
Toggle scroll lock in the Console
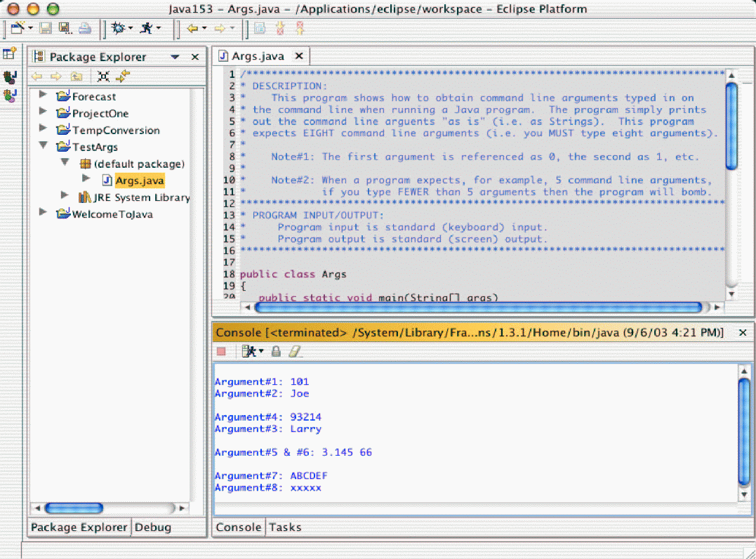pyautogui.click(x=275, y=351)
